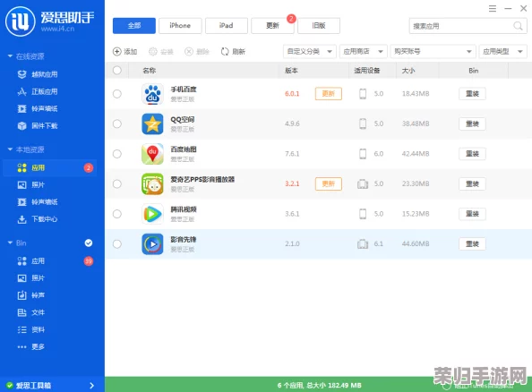Switch to the iPad tab

pyautogui.click(x=227, y=26)
